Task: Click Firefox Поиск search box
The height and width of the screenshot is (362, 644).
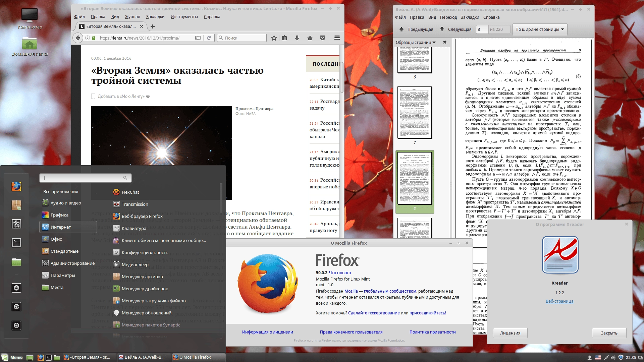Action: click(242, 38)
